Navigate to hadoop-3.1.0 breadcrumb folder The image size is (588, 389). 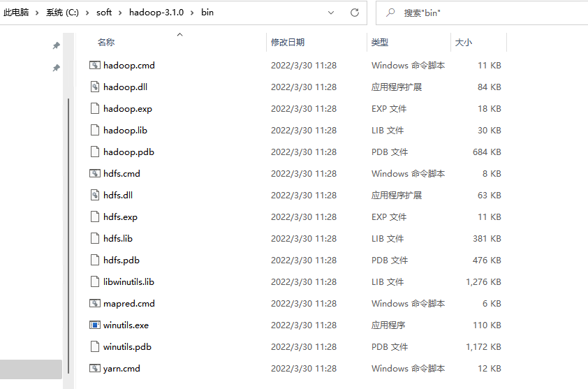click(x=156, y=13)
